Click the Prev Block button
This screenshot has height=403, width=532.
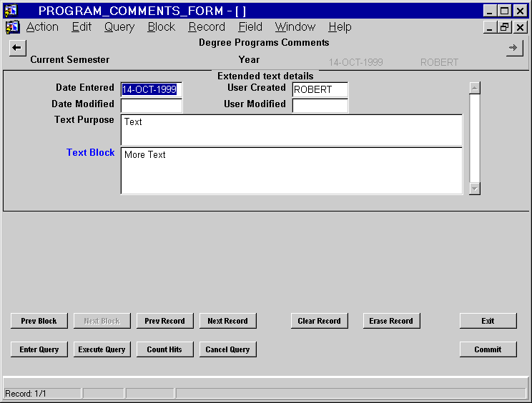[39, 321]
